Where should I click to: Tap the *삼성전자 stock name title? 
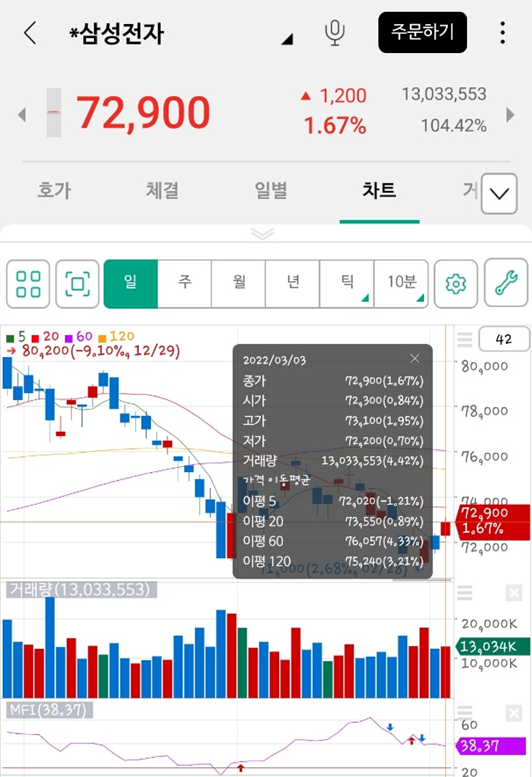116,34
